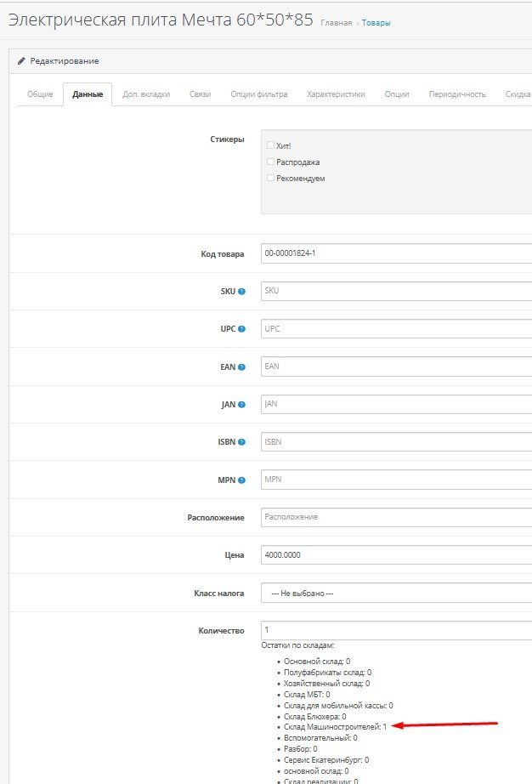
Task: Click the "Остатки по складам:" text
Action: click(x=297, y=645)
